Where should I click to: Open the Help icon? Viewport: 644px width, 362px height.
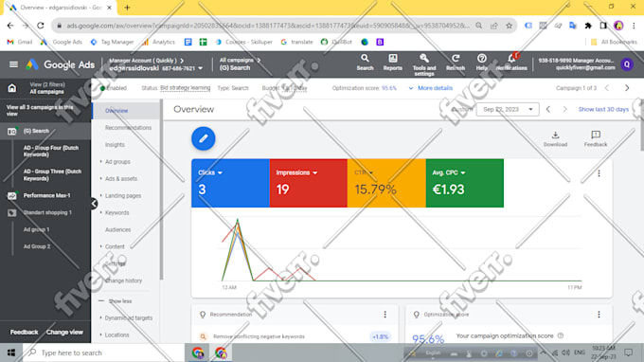(x=482, y=63)
